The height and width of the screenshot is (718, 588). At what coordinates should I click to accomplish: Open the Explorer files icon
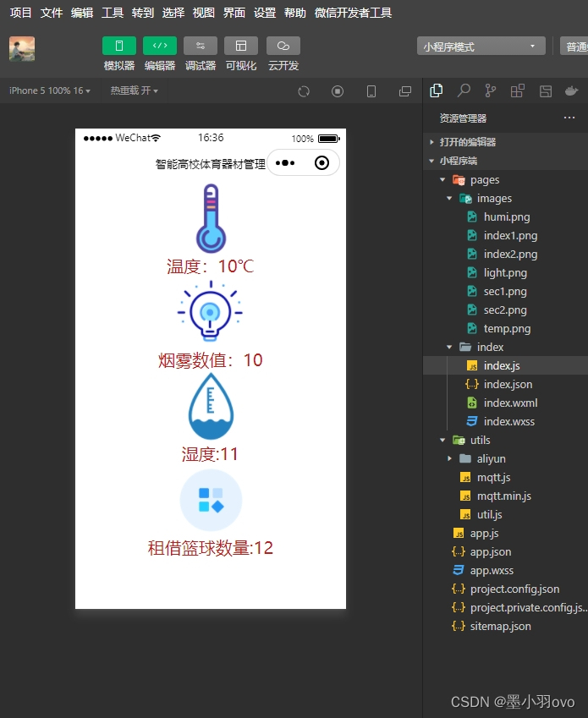pyautogui.click(x=437, y=90)
